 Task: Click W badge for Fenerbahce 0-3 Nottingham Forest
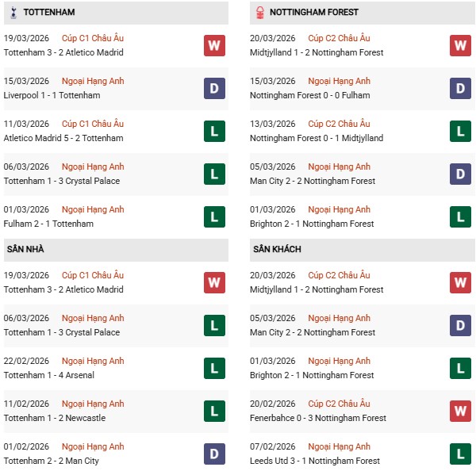point(460,411)
